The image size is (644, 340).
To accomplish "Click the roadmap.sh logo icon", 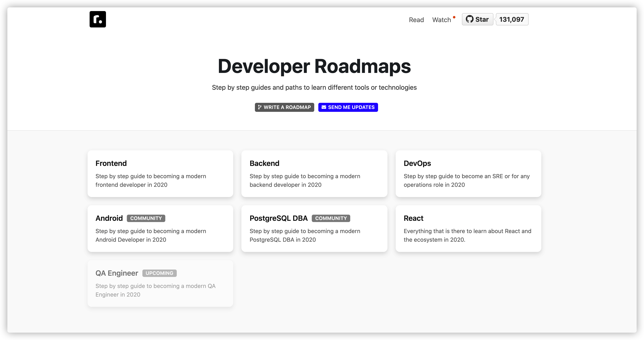I will [x=98, y=19].
